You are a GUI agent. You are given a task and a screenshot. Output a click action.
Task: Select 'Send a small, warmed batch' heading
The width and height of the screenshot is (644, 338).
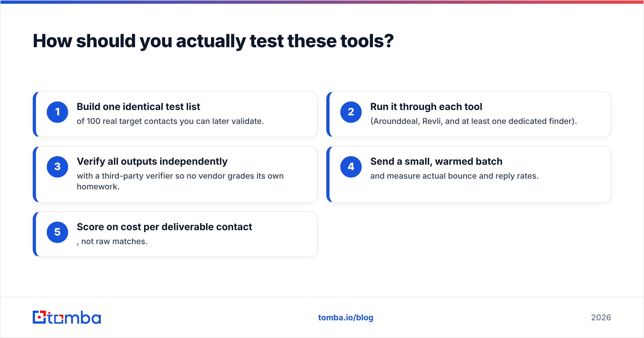tap(436, 161)
